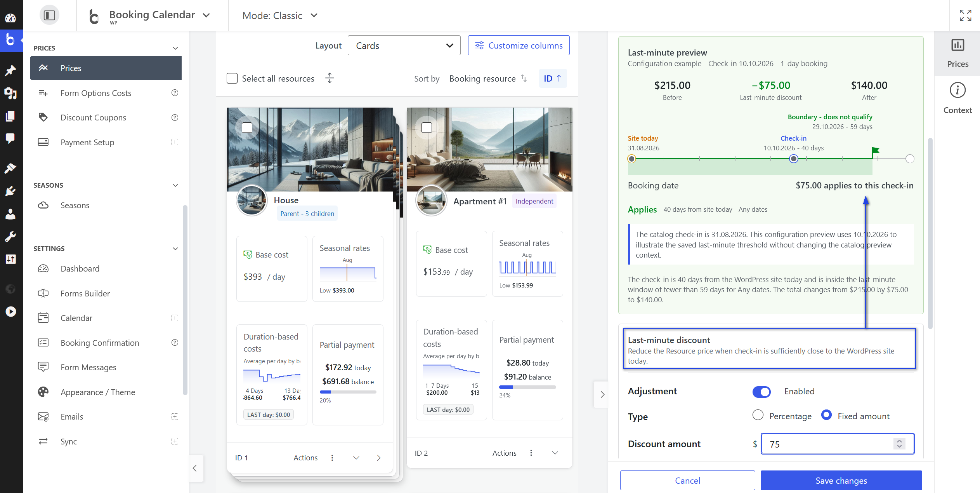Open the Pages icon in admin bar
980x493 pixels.
pos(10,116)
